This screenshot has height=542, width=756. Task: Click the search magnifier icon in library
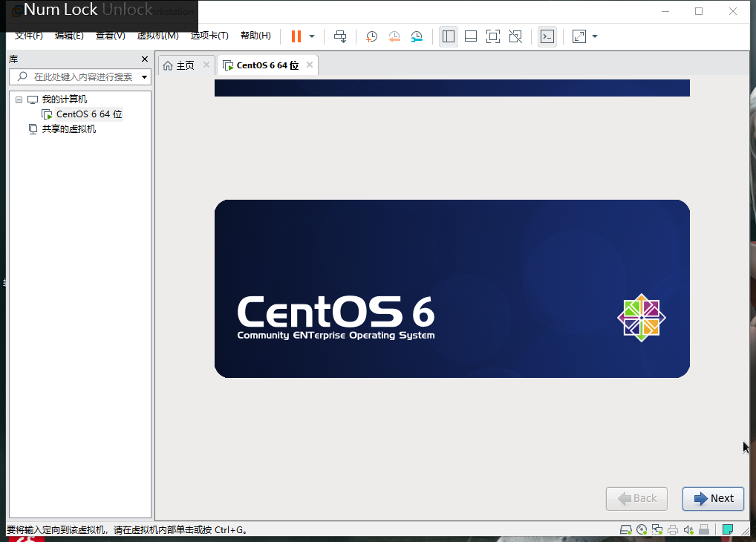click(22, 76)
